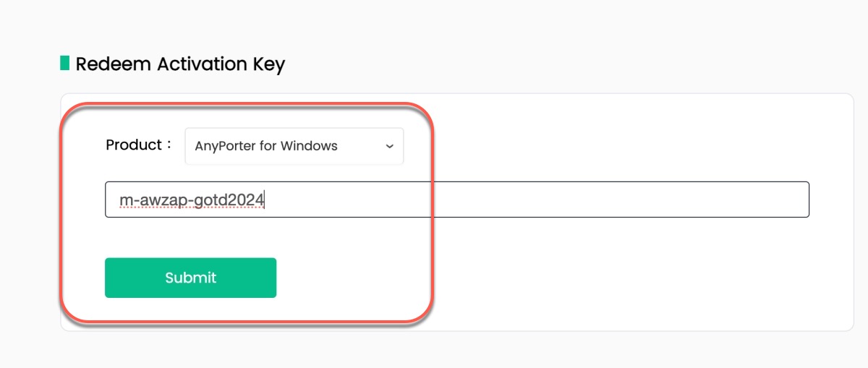
Task: Click the word Key in the heading
Action: point(268,64)
